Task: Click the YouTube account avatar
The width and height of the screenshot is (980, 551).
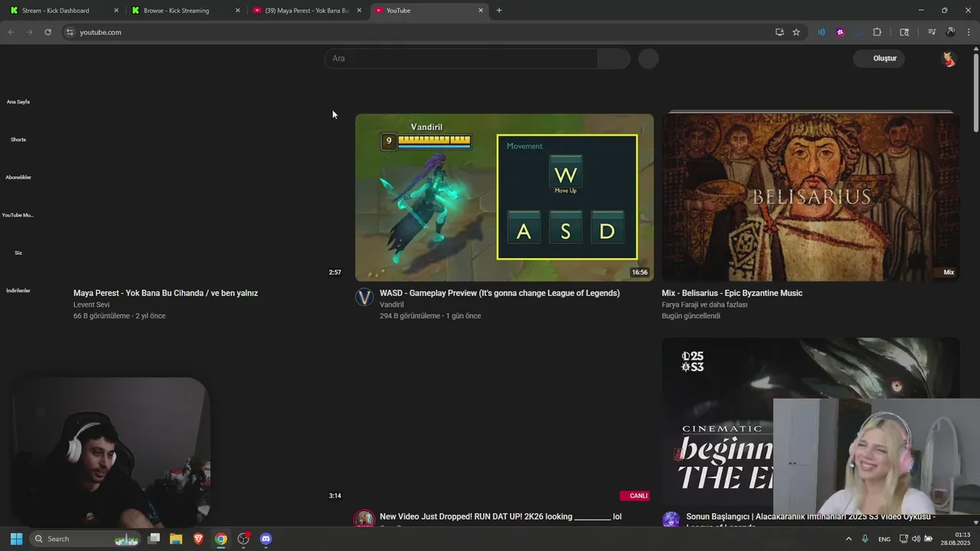Action: (x=949, y=59)
